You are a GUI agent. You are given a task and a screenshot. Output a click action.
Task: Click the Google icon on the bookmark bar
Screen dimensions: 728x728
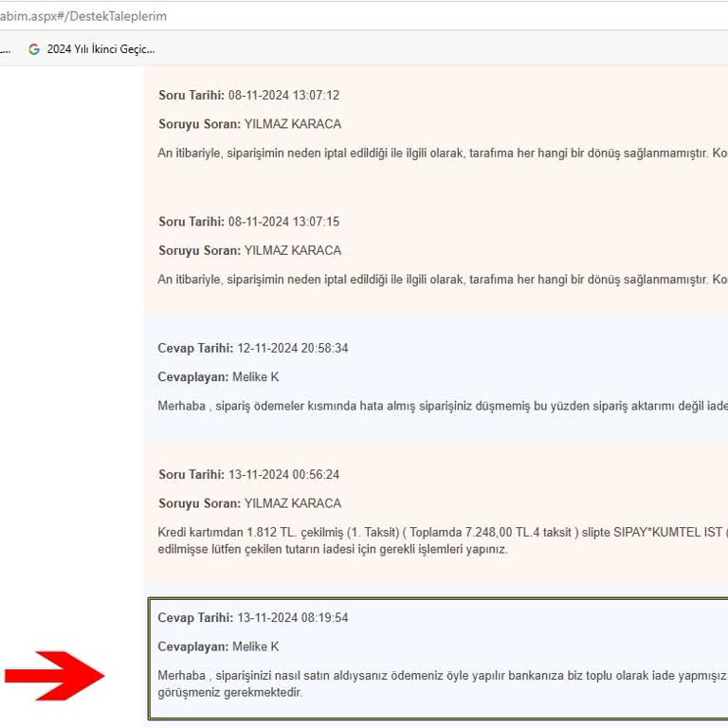pyautogui.click(x=34, y=49)
